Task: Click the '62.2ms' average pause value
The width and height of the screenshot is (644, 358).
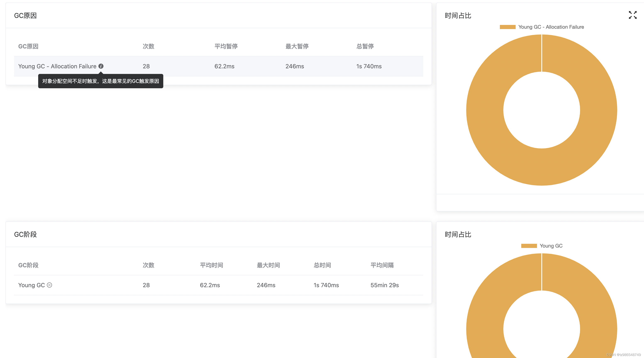Action: [224, 66]
